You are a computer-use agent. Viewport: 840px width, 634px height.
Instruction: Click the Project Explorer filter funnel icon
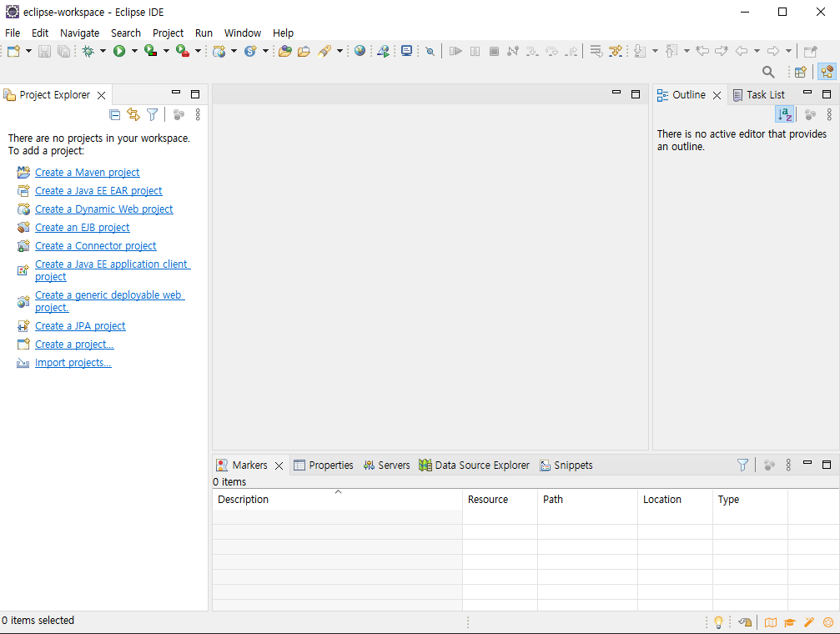152,114
